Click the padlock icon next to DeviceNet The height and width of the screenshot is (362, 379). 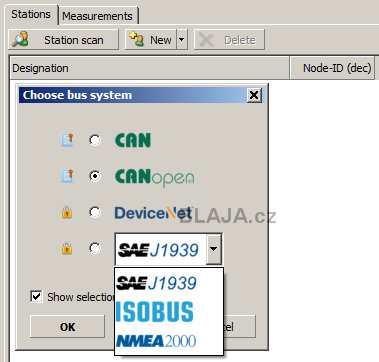67,212
